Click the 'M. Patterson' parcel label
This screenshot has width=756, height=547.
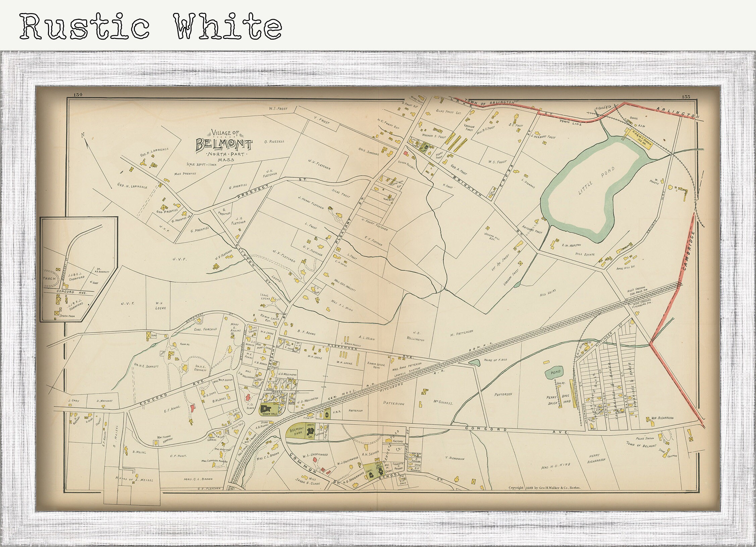pos(462,333)
